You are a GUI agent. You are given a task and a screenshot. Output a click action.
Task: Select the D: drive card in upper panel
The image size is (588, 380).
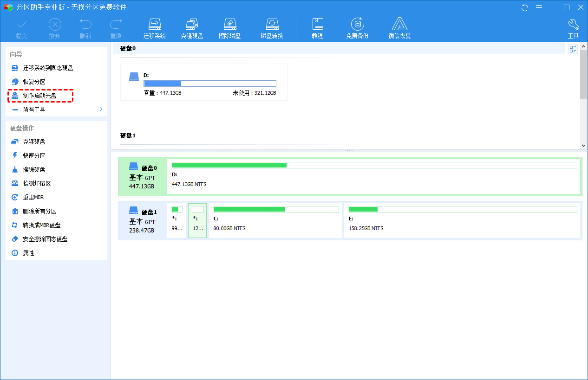204,82
